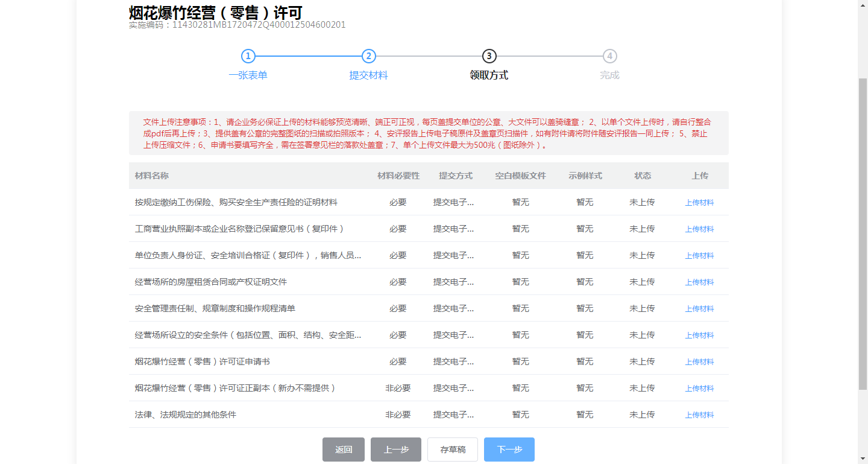Upload material for 经营场所安全条件 row
Screen dimensions: 868x464
click(x=699, y=335)
